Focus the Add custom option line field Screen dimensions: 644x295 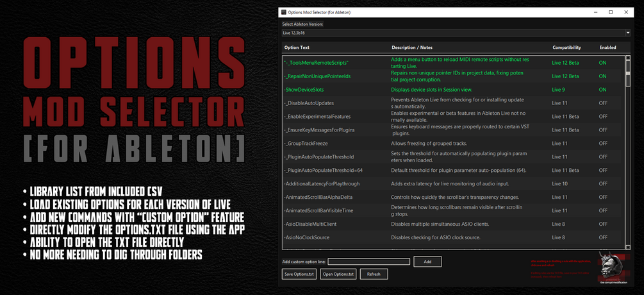coord(369,261)
